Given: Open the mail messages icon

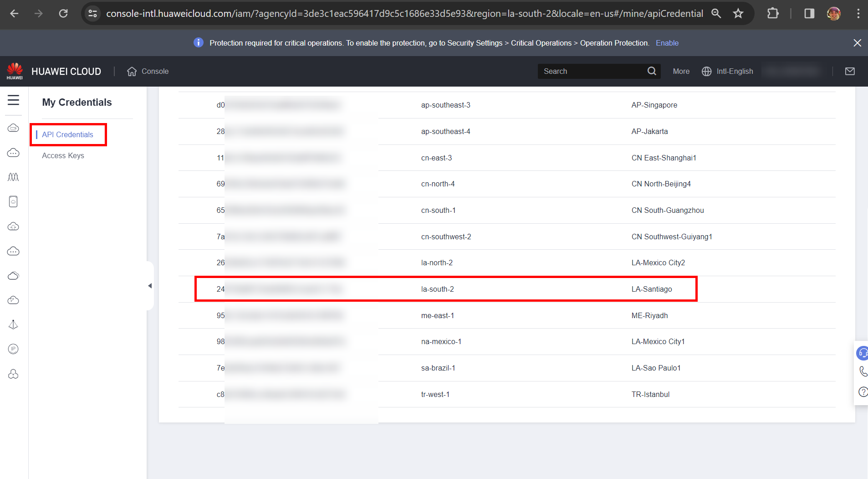Looking at the screenshot, I should (x=850, y=71).
